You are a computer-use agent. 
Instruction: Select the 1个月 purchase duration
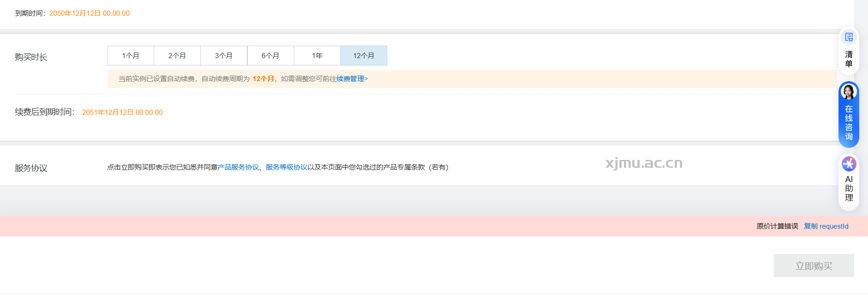coord(130,56)
